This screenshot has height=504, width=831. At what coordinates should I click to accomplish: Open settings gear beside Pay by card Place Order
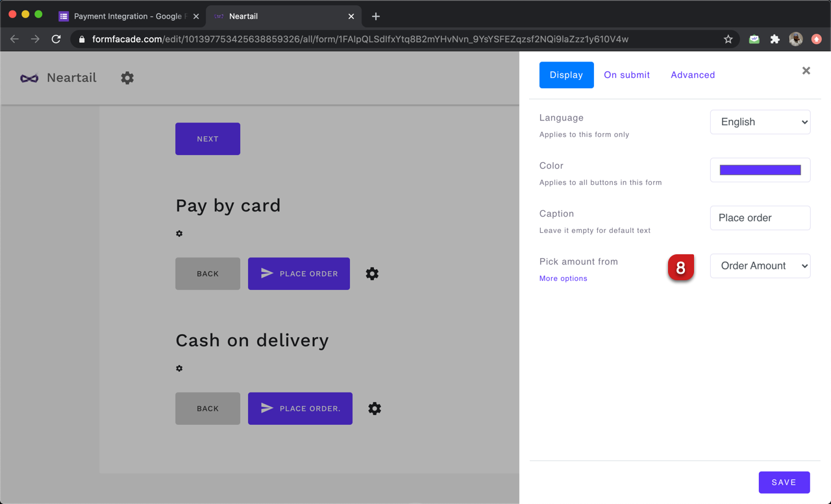point(372,274)
